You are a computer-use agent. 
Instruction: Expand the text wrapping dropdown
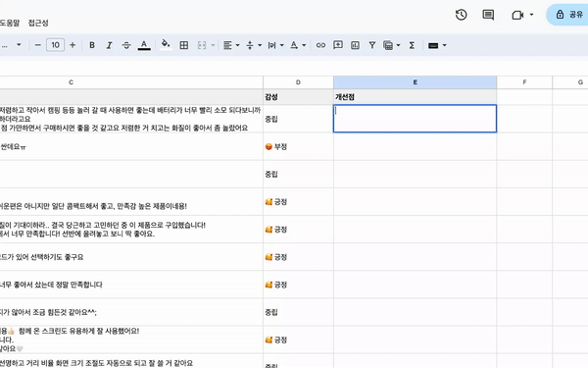click(x=281, y=45)
